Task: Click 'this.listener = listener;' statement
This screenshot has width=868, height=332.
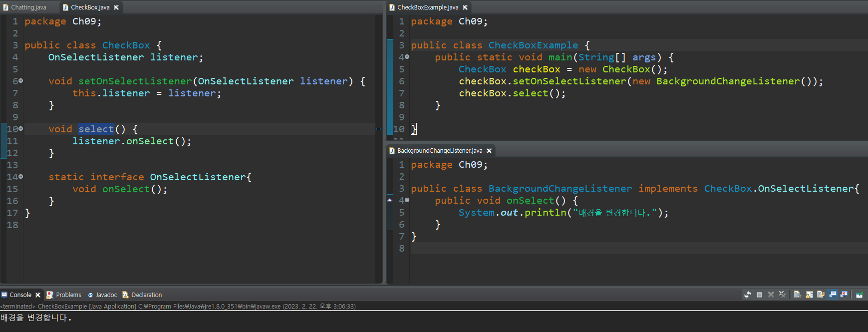Action: coord(147,93)
